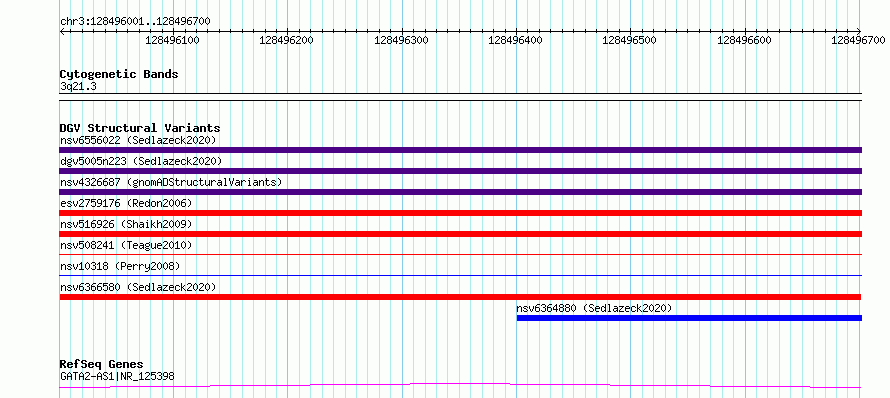The image size is (890, 398).
Task: Open variant label nsv10318 (Perry2008)
Action: point(120,266)
